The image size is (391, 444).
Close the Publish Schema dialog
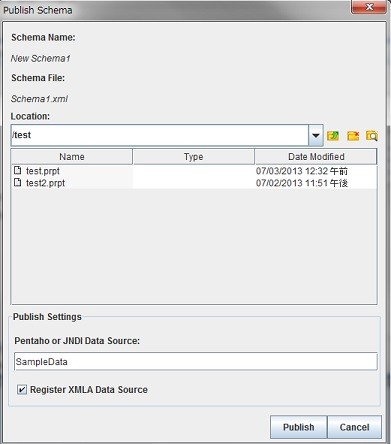(369, 7)
